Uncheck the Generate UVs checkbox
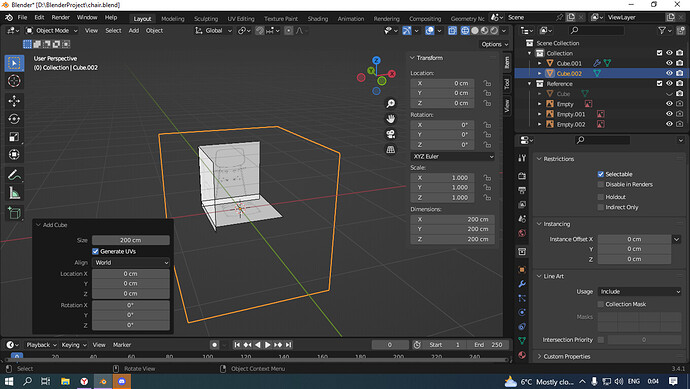 point(95,251)
